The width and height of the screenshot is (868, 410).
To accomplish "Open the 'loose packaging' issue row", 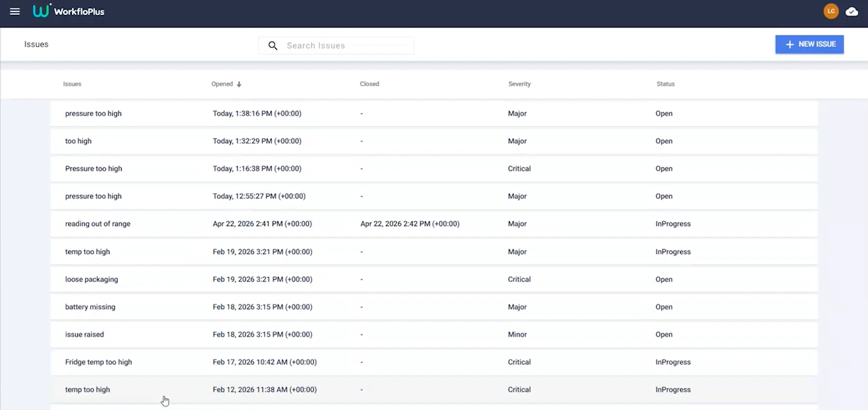I will point(434,279).
